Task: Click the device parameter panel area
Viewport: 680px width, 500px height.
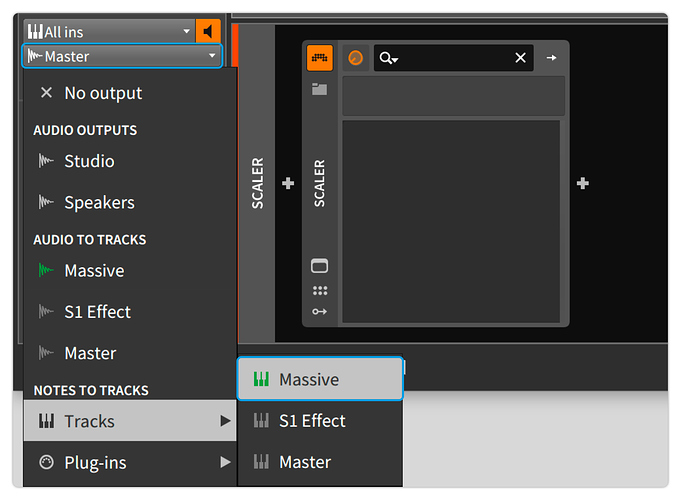Action: (x=451, y=222)
